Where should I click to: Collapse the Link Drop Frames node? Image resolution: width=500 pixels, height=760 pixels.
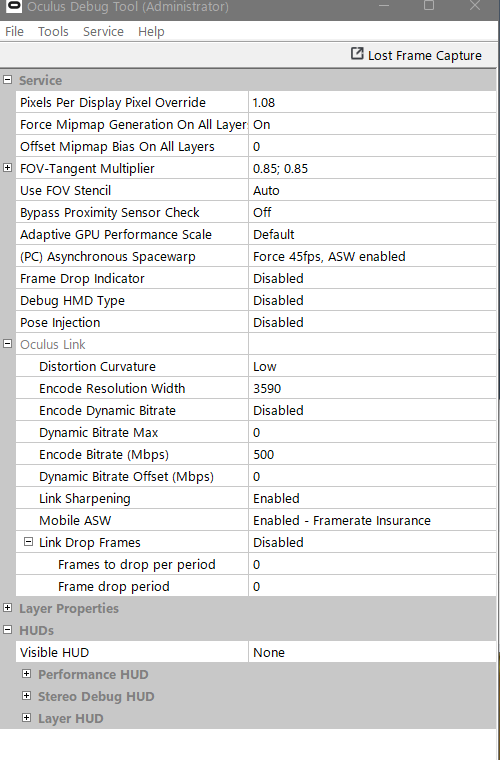click(x=29, y=542)
